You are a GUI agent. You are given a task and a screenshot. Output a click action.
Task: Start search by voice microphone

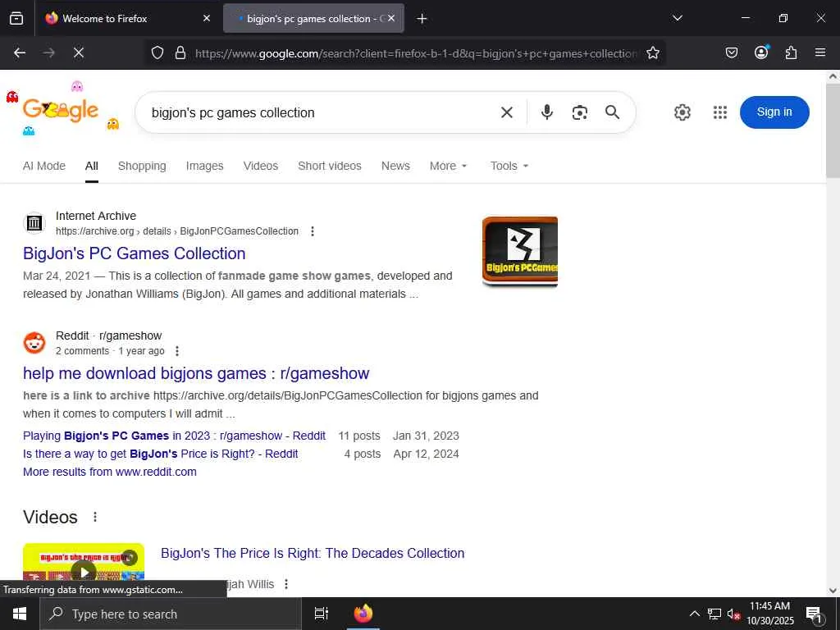click(x=547, y=112)
